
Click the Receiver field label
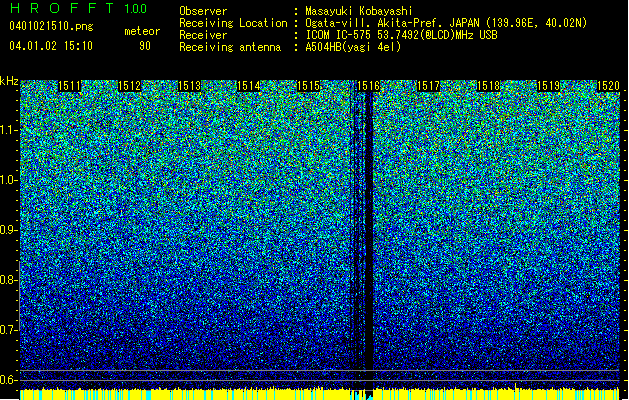click(203, 35)
